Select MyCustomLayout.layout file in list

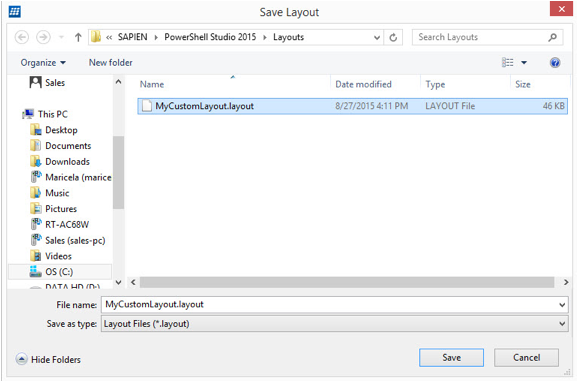(352, 106)
